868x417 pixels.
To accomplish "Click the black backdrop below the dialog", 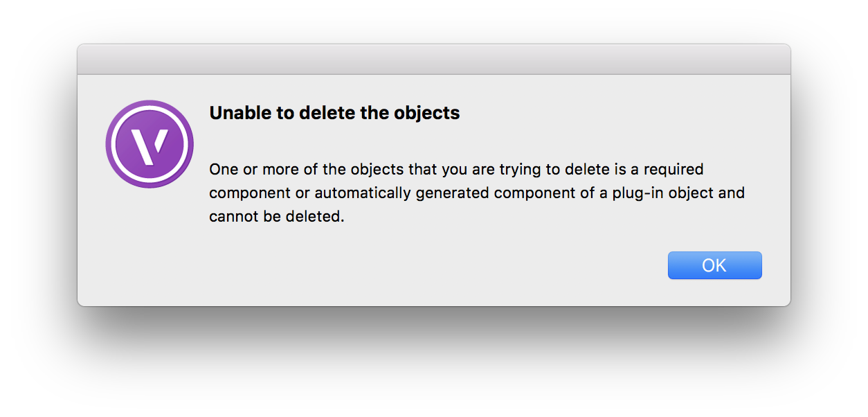I will 433,360.
